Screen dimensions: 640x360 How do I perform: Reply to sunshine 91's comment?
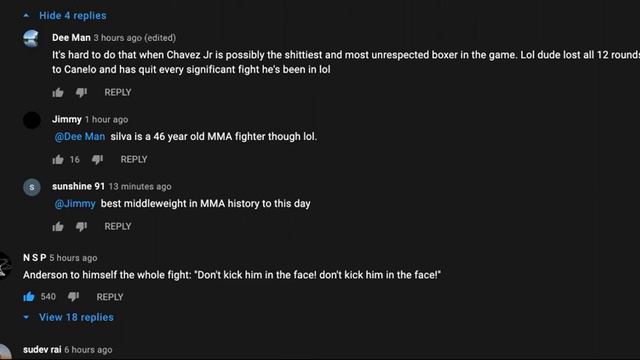pos(118,227)
